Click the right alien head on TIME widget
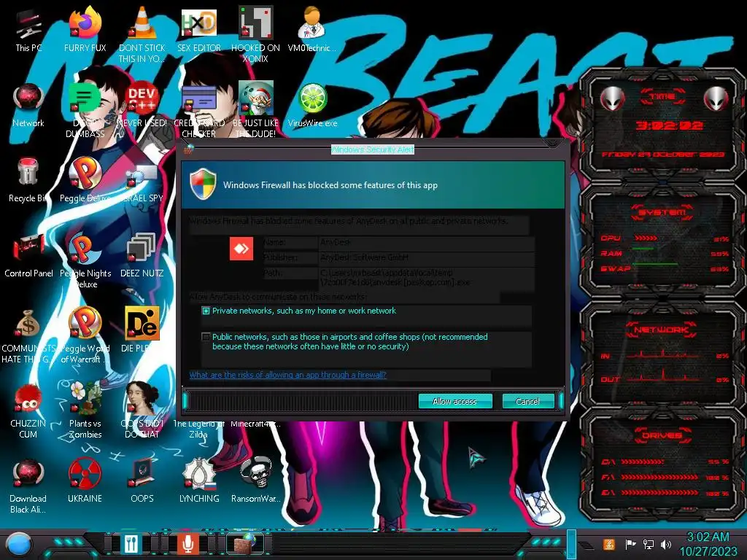747x560 pixels. point(716,98)
